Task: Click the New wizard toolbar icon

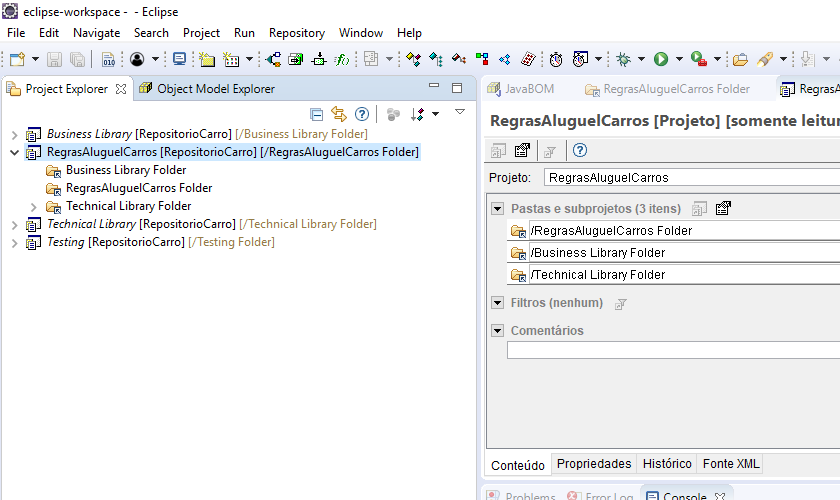Action: (x=17, y=59)
